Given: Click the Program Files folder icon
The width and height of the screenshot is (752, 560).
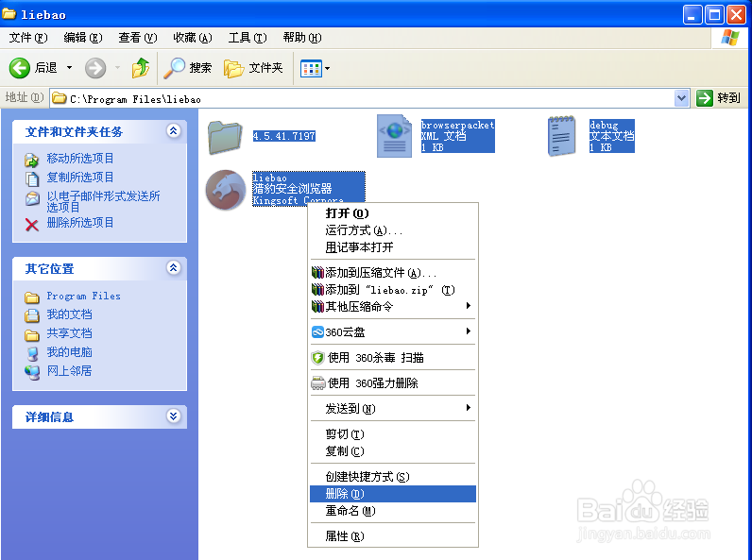Looking at the screenshot, I should (x=32, y=297).
